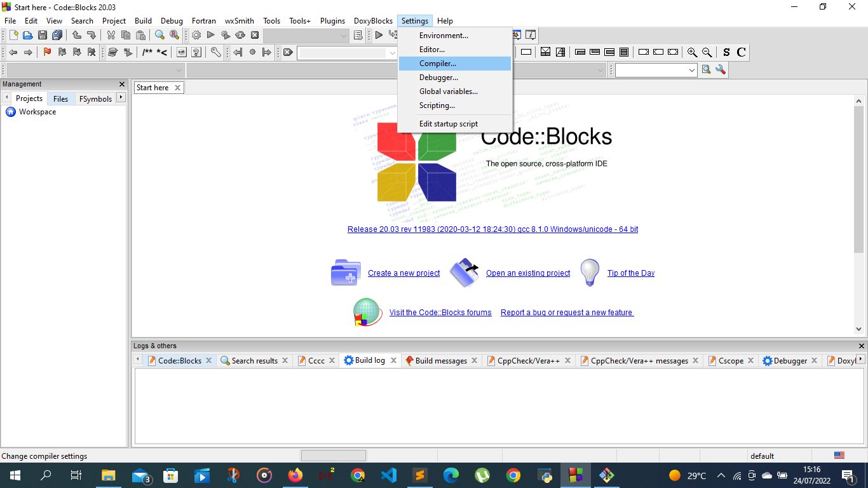Open the build target dropdown
The image size is (868, 488).
coord(306,35)
